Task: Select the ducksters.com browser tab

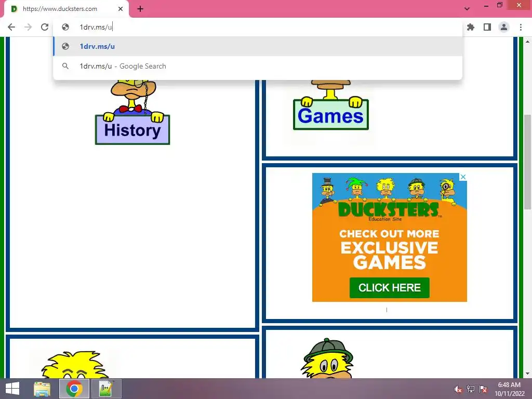Action: tap(66, 9)
